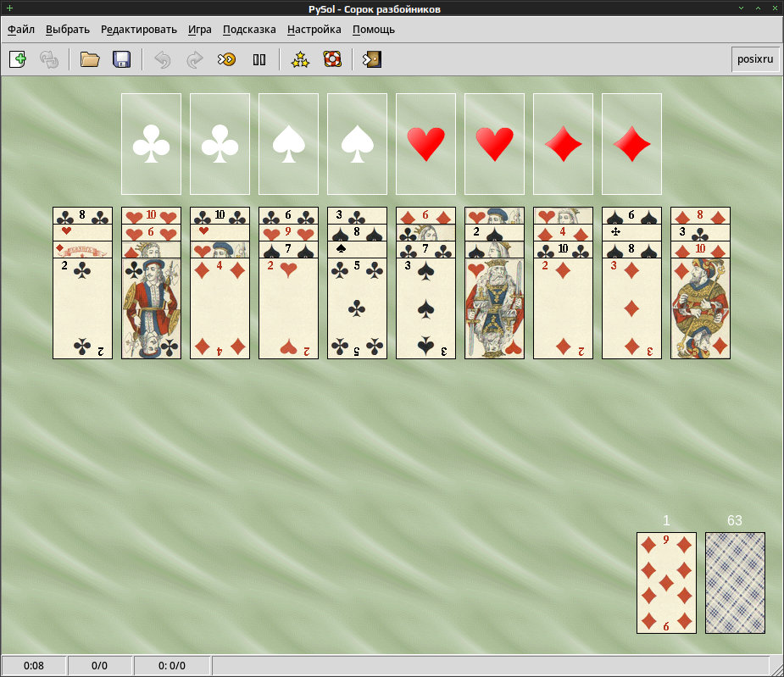Select the 2 of diamonds card
The width and height of the screenshot is (784, 677).
point(563,308)
